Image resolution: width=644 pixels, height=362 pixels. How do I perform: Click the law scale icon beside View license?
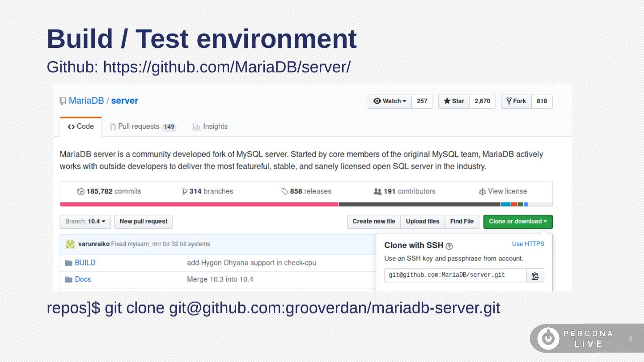482,192
